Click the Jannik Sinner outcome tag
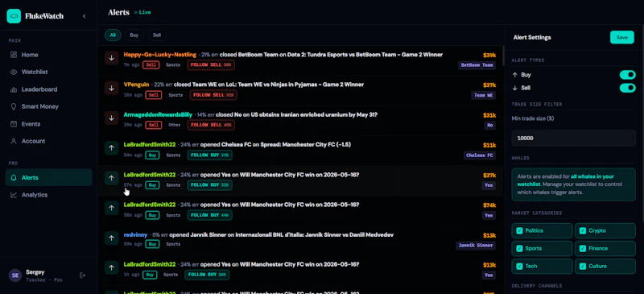644x294 pixels. [x=476, y=246]
